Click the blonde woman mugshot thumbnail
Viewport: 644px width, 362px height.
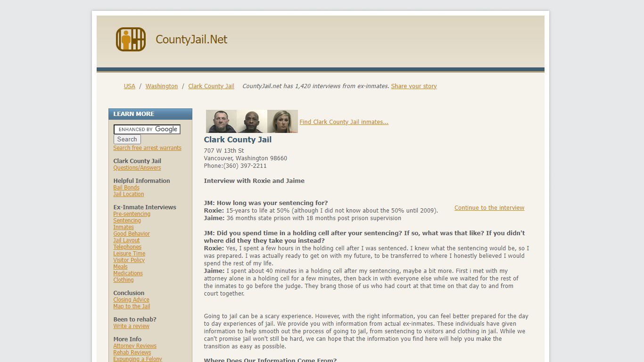282,122
